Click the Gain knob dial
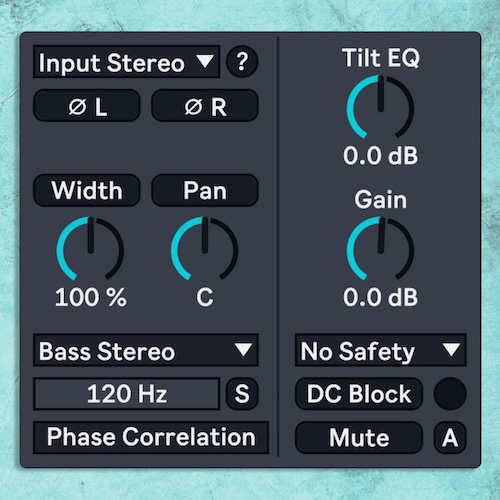This screenshot has width=500, height=500. (380, 249)
